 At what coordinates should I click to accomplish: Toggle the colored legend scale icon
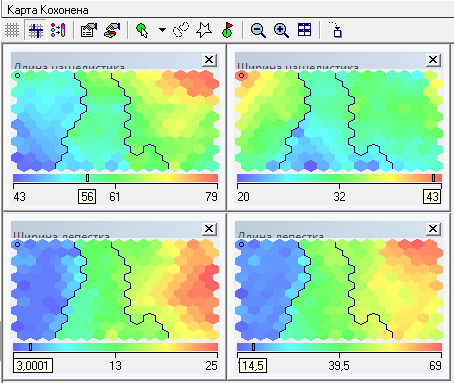[58, 30]
